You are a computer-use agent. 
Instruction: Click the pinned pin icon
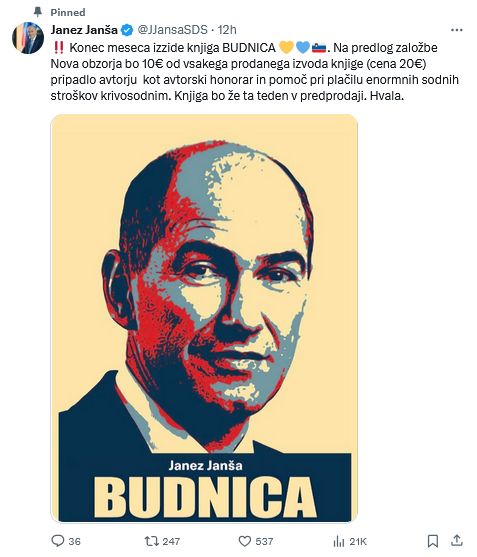[x=37, y=12]
